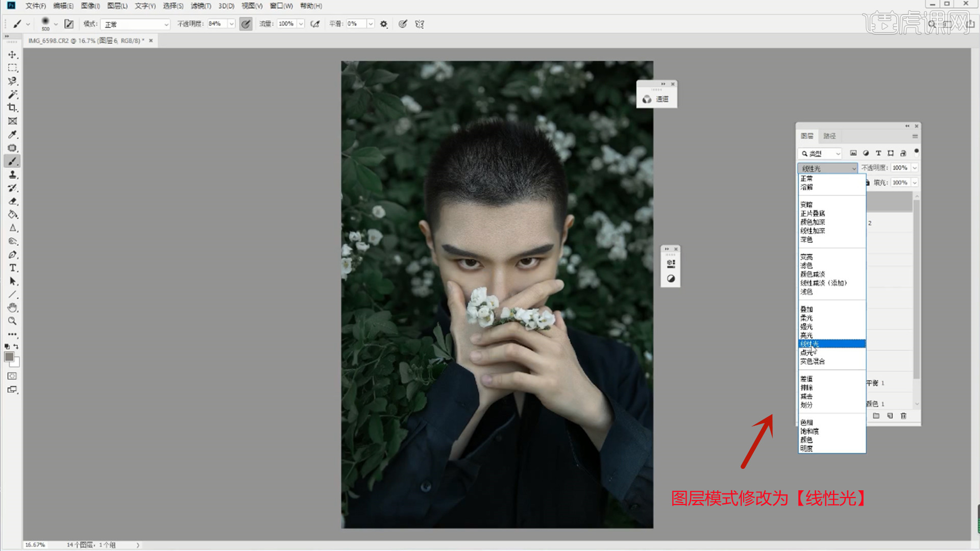980x551 pixels.
Task: Toggle airbrush build-up effect
Action: point(315,24)
